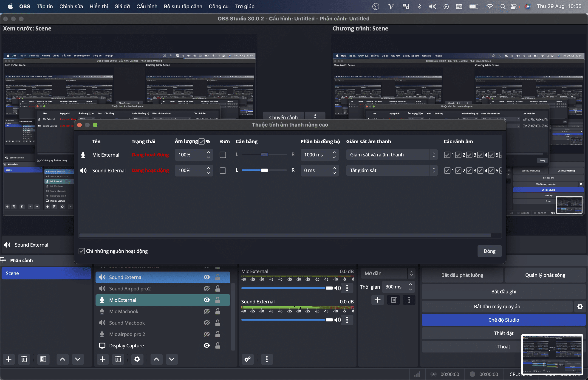Increase Mic External volume percent stepper

[x=209, y=152]
